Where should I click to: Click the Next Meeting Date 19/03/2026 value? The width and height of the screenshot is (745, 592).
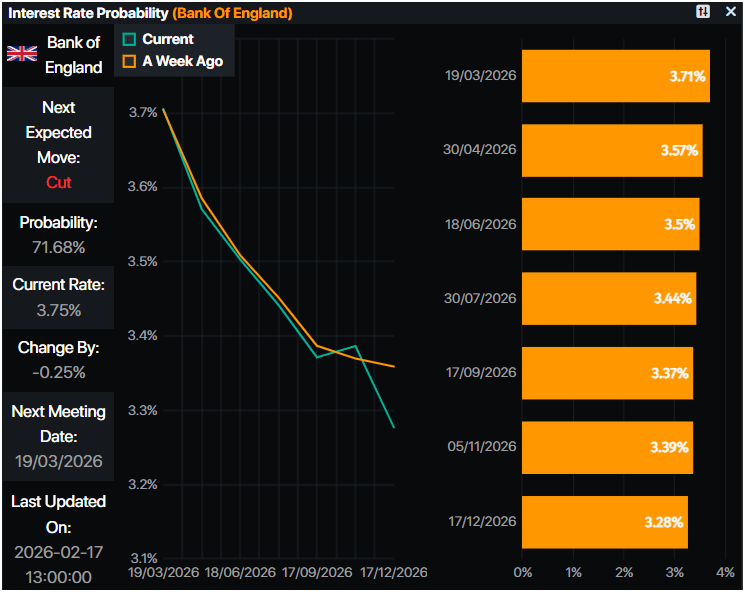58,462
